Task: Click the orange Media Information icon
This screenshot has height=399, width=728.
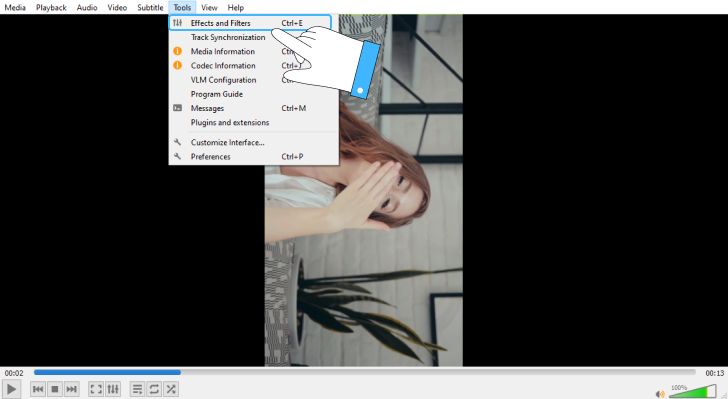Action: (177, 51)
